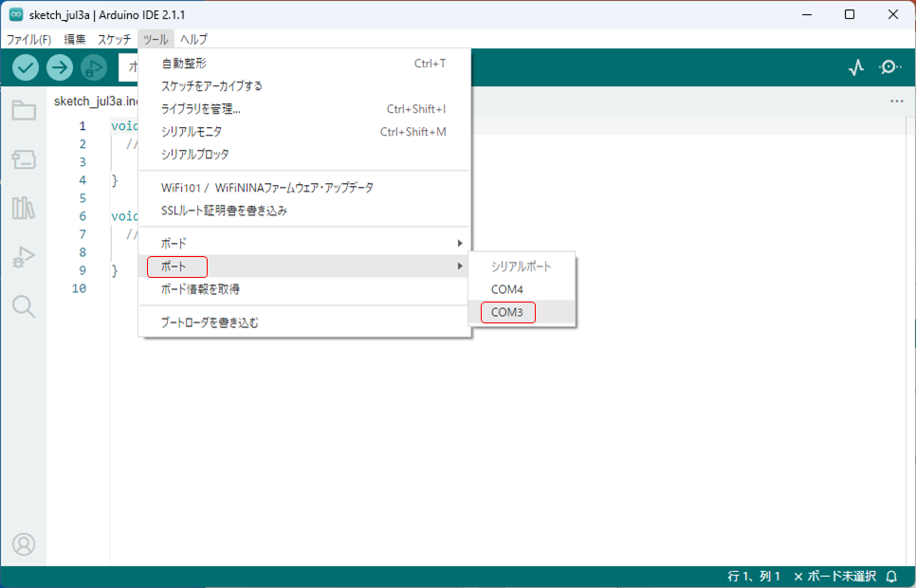Open the Boards Manager sidebar icon
The image size is (916, 588).
point(24,159)
